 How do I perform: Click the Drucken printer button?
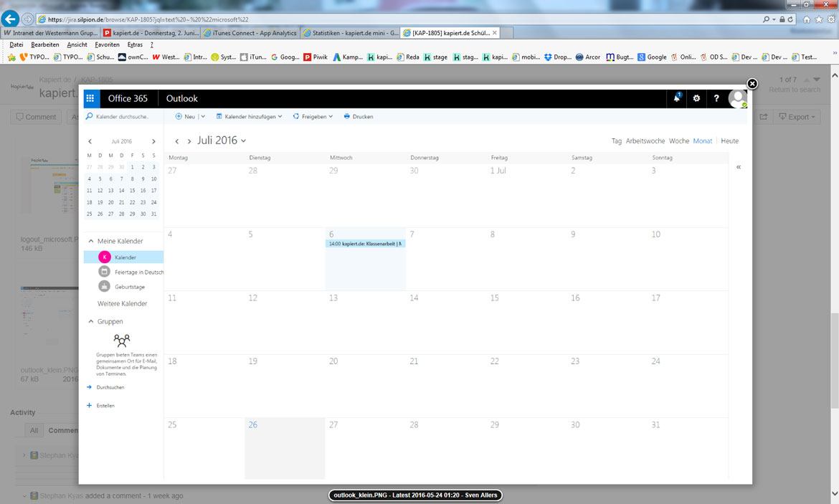359,116
